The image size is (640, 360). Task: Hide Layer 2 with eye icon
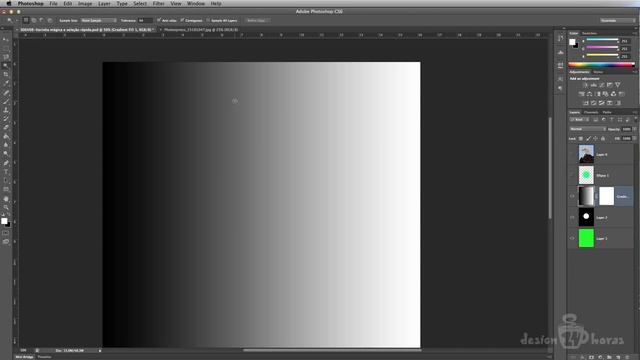point(572,218)
